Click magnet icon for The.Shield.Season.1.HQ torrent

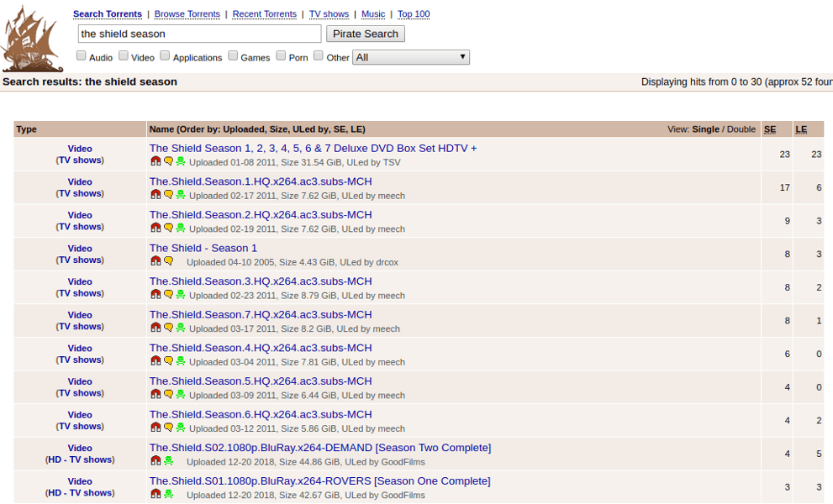pos(156,194)
